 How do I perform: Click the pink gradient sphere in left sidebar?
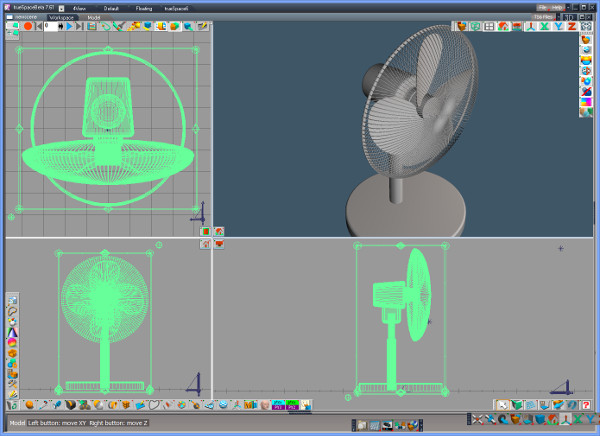13,343
